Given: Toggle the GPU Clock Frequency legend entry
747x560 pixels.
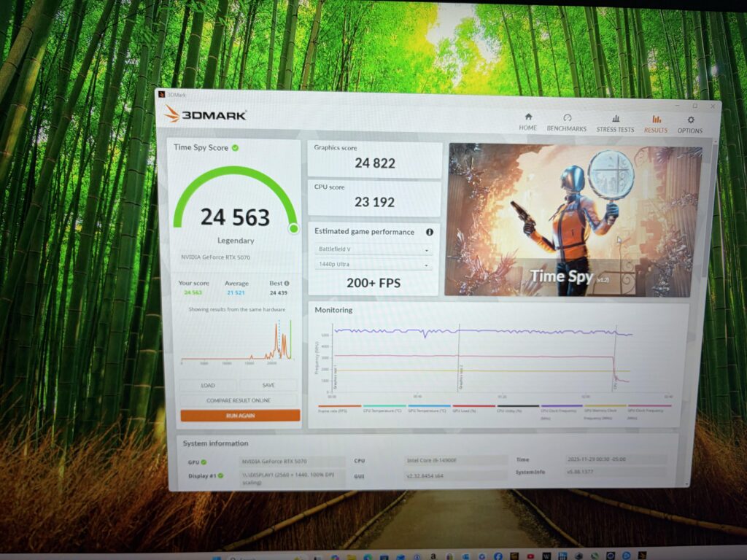Looking at the screenshot, I should click(x=649, y=411).
